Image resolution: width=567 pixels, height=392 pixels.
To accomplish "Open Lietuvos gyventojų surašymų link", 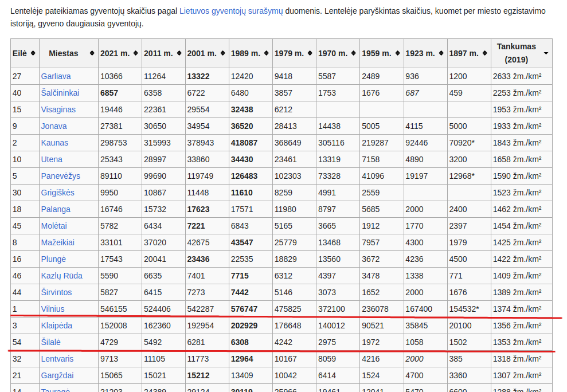I will point(231,11).
